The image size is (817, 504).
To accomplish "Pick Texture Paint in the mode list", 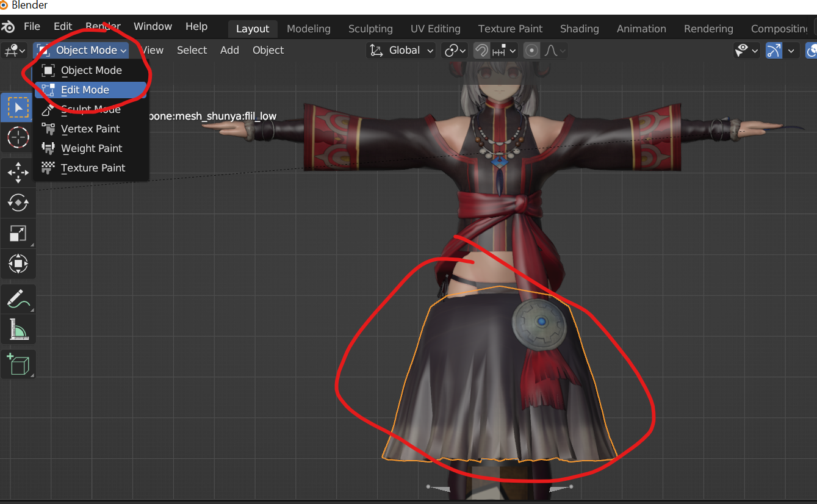I will pos(90,168).
